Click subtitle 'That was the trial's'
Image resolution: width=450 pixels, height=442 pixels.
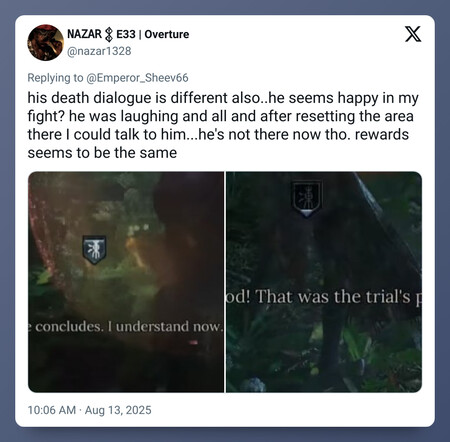pyautogui.click(x=333, y=296)
